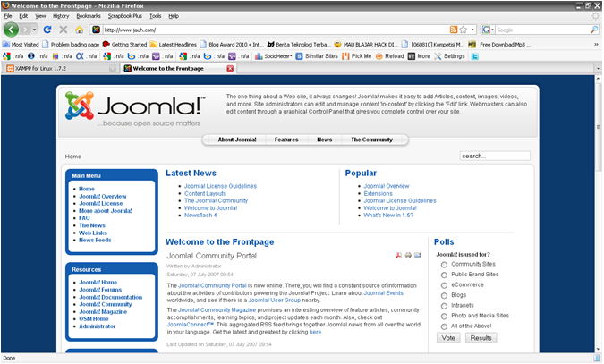Open the back/forward history dropdown arrow
The width and height of the screenshot is (604, 364).
34,30
